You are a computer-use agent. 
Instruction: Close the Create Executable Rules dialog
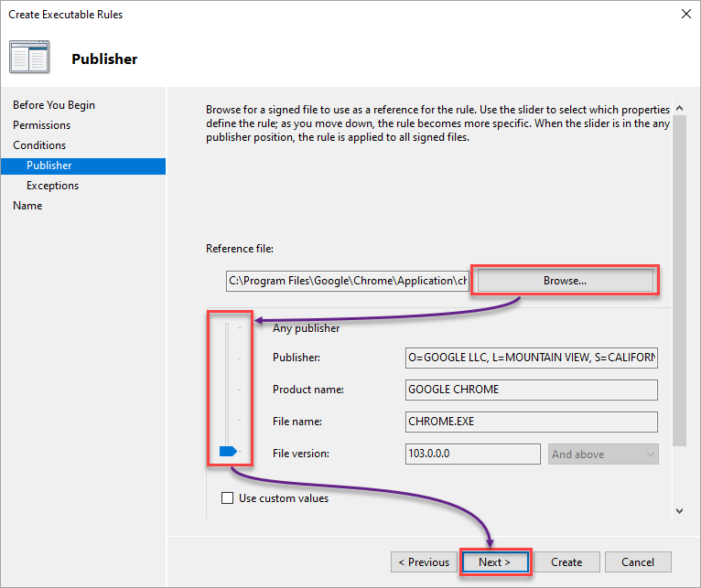tap(685, 14)
